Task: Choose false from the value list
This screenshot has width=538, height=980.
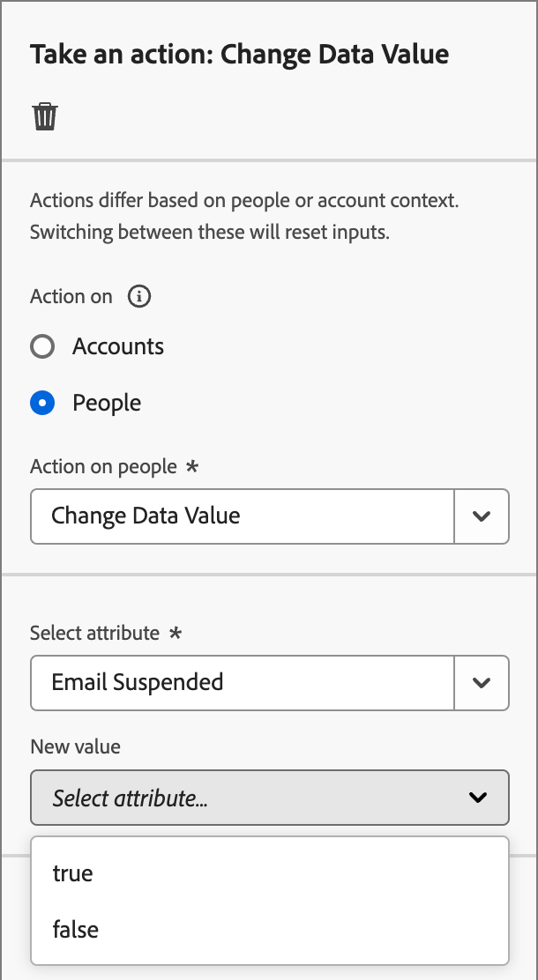Action: point(76,929)
